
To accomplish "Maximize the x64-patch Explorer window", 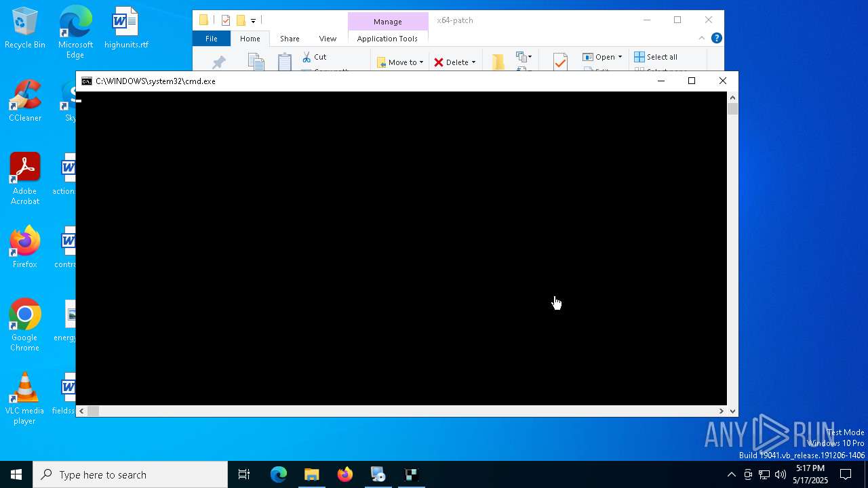I will coord(677,20).
